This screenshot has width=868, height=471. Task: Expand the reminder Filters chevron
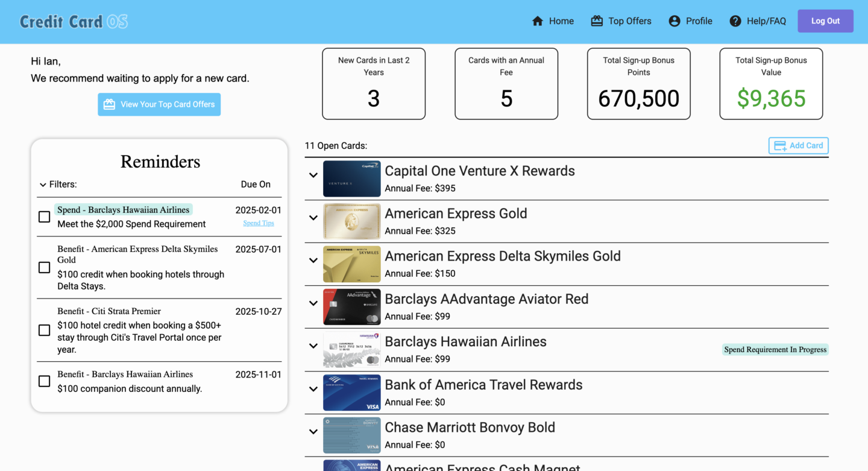click(x=43, y=185)
